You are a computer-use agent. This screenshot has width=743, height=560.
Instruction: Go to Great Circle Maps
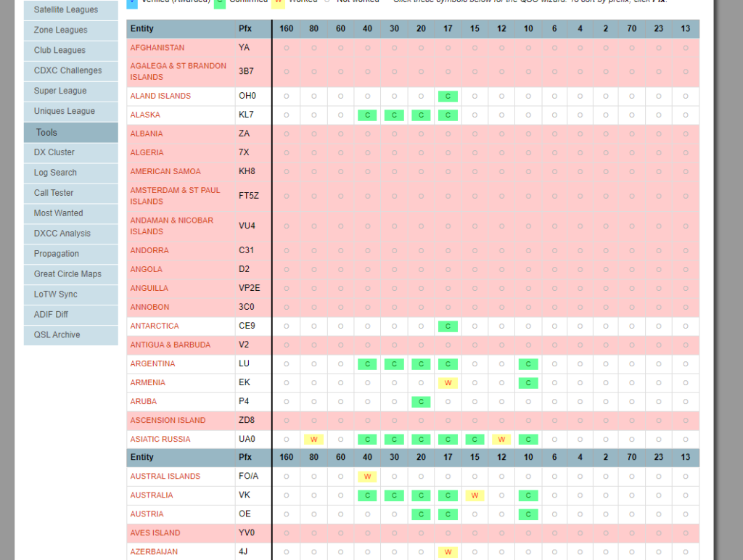[67, 274]
